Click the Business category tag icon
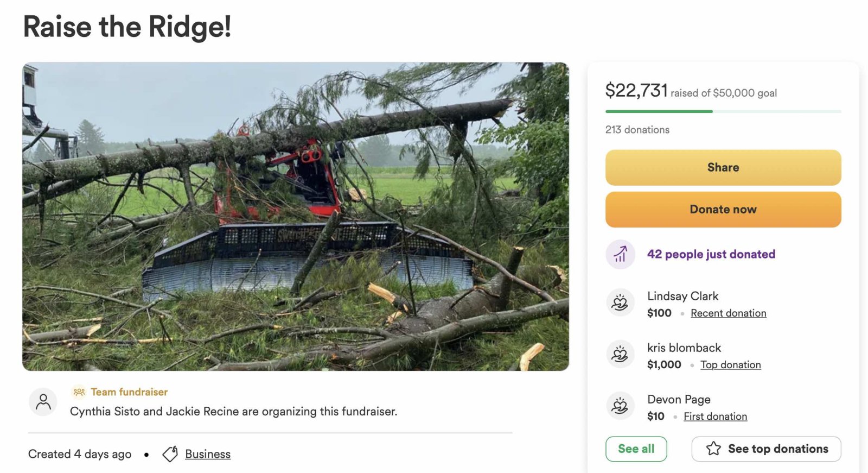868x473 pixels. point(170,454)
